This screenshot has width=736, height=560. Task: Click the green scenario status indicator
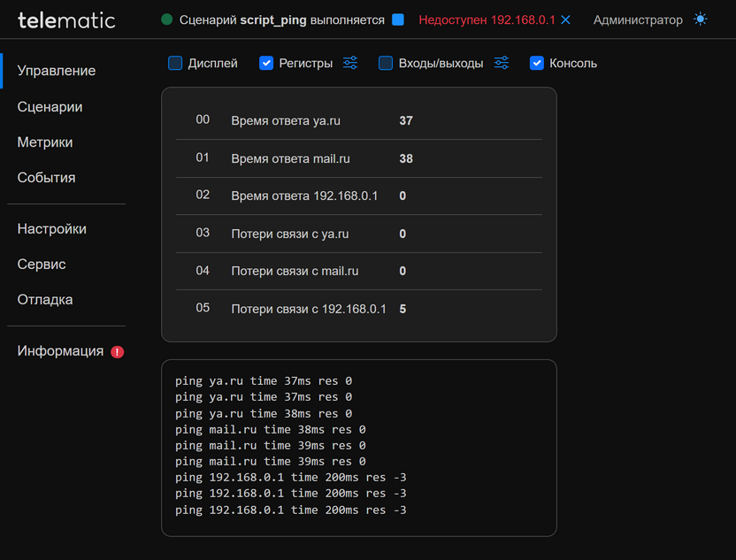[x=167, y=19]
